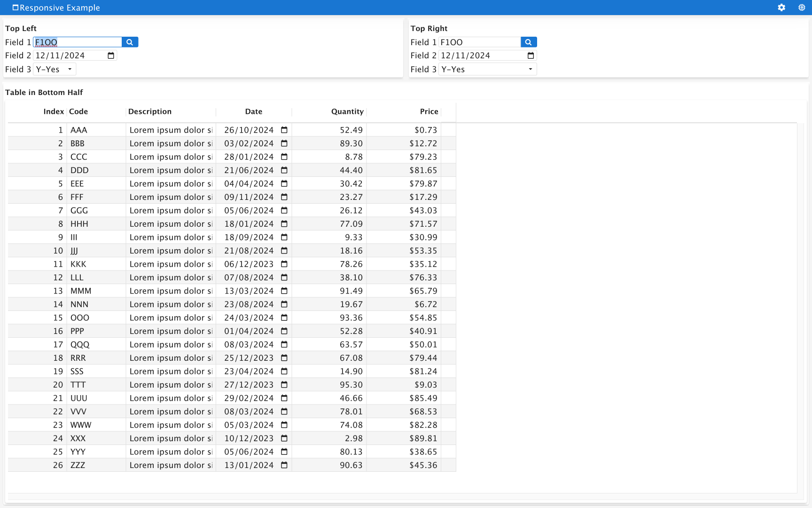Open calendar icon in the ZZZ row date
812x508 pixels.
pos(284,465)
